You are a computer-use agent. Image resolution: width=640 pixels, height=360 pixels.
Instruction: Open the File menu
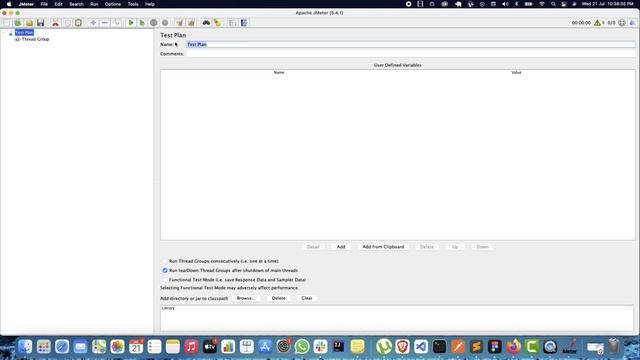[x=44, y=4]
